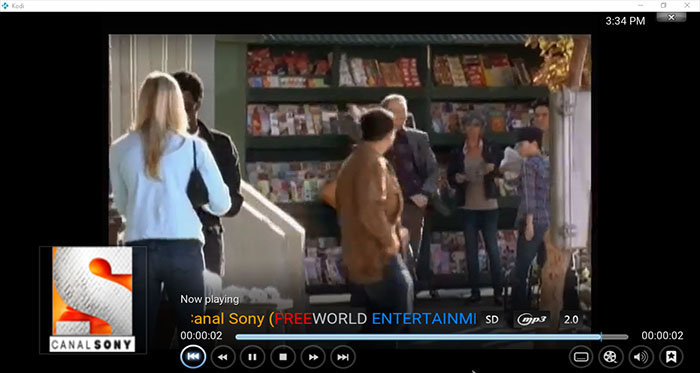This screenshot has height=373, width=700.
Task: Click the Kodi logo in title bar
Action: [5, 5]
